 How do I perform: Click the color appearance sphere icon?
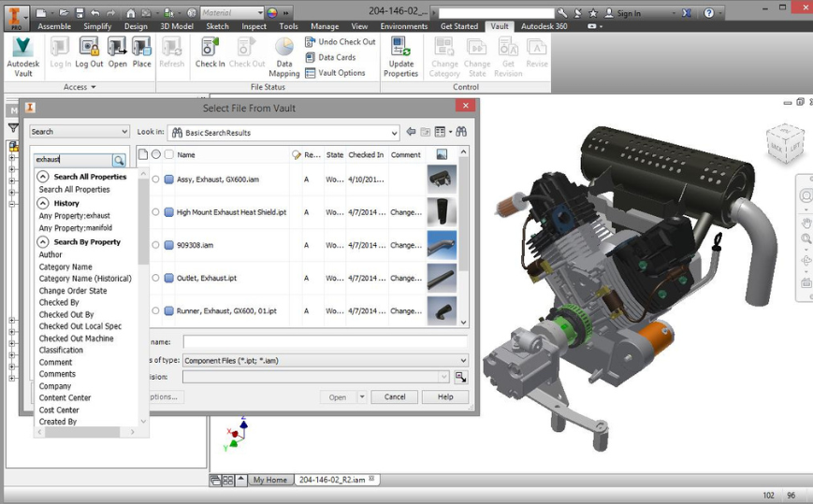[271, 13]
